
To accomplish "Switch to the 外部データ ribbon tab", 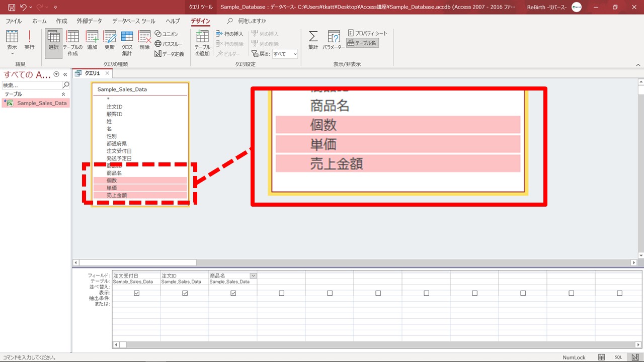I will [89, 21].
